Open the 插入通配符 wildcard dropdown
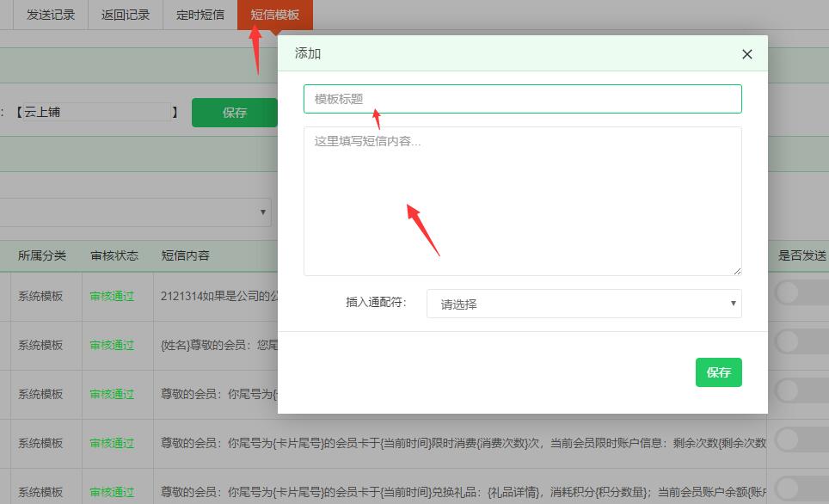The width and height of the screenshot is (829, 504). pyautogui.click(x=584, y=304)
